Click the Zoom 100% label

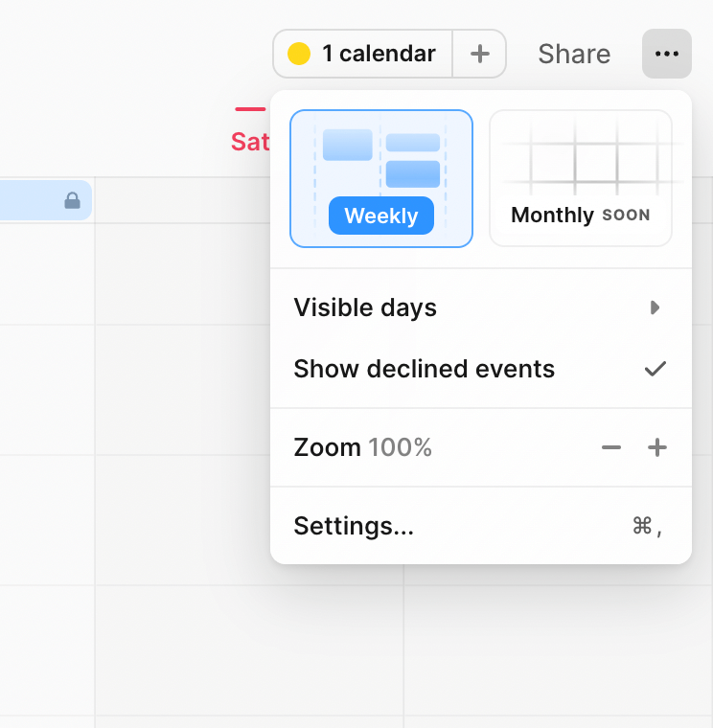[362, 447]
